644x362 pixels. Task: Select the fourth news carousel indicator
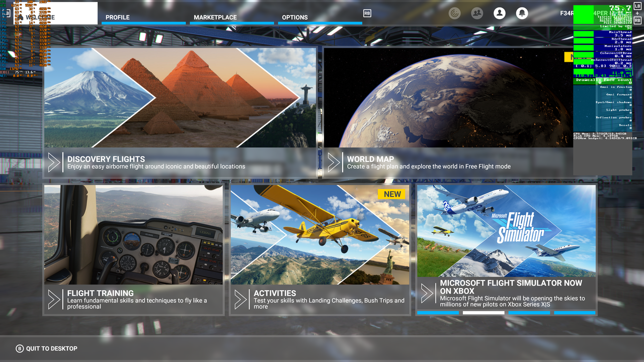[575, 313]
